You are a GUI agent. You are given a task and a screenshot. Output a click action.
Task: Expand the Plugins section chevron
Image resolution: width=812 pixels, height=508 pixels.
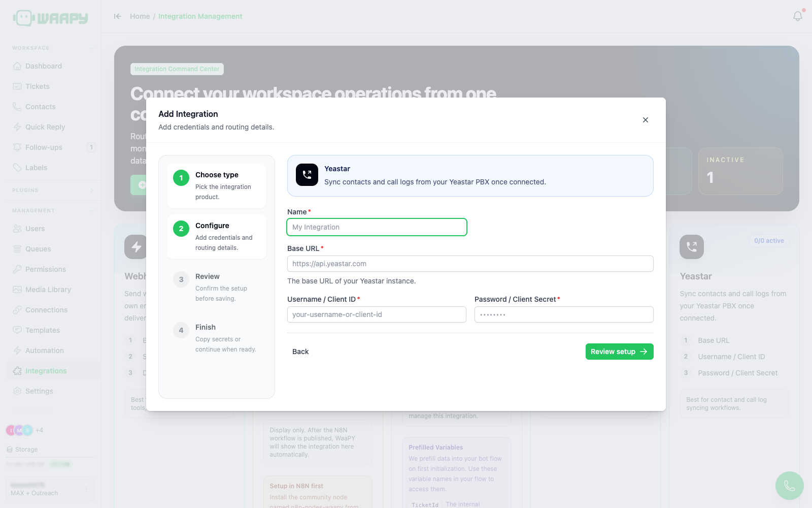tap(92, 190)
